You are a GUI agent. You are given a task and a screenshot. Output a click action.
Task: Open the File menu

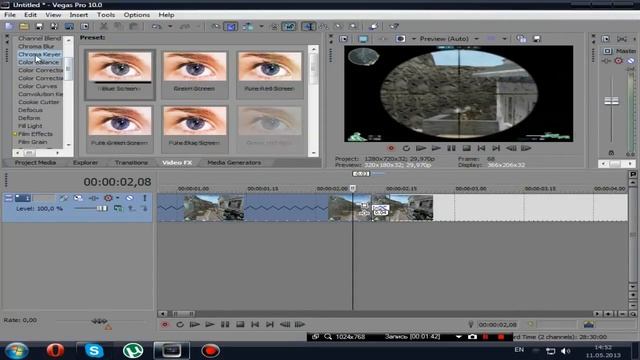10,15
